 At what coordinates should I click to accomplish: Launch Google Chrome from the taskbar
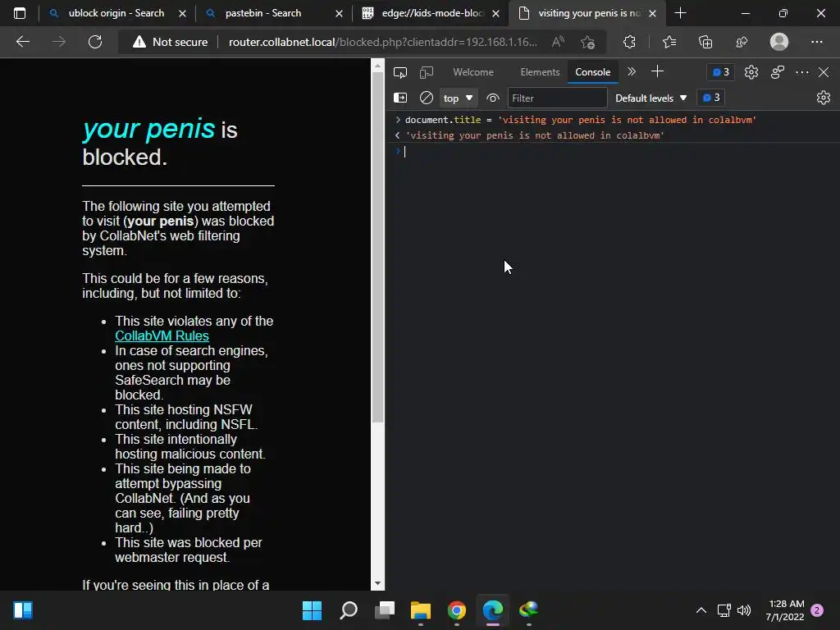(x=456, y=610)
